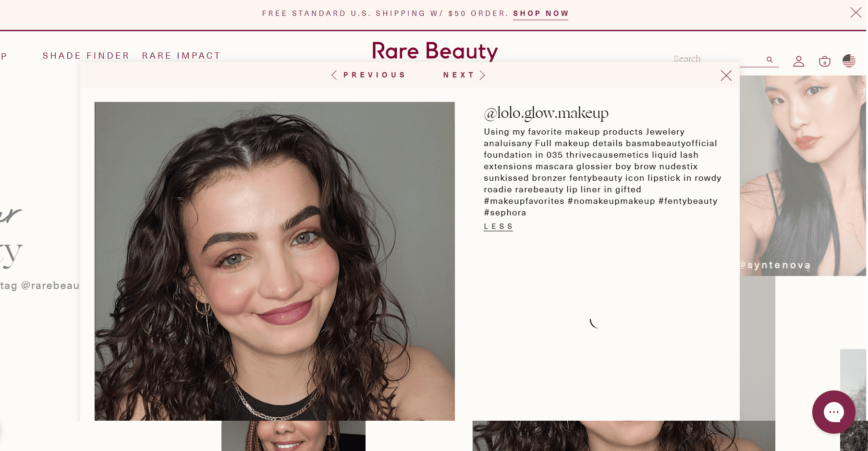Click the Rare Beauty logo
The width and height of the screenshot is (868, 451).
pos(435,51)
